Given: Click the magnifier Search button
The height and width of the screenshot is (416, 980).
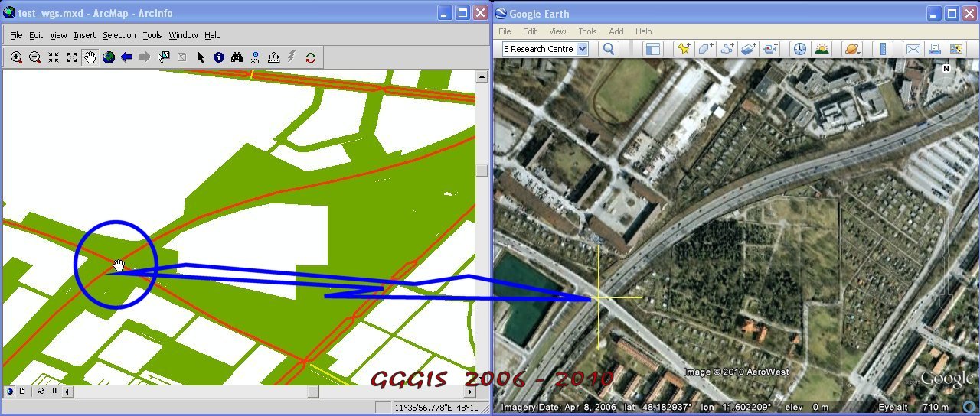Looking at the screenshot, I should (x=609, y=49).
